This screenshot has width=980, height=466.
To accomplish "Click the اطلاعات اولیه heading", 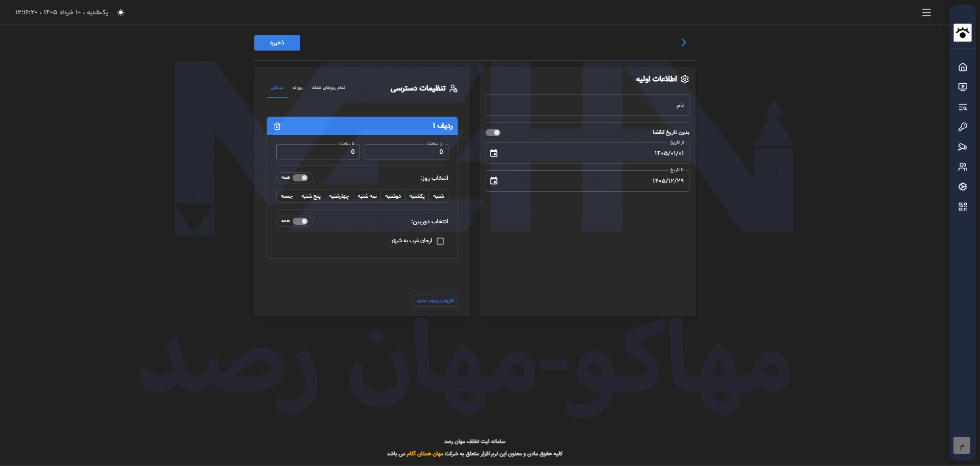I will click(656, 79).
